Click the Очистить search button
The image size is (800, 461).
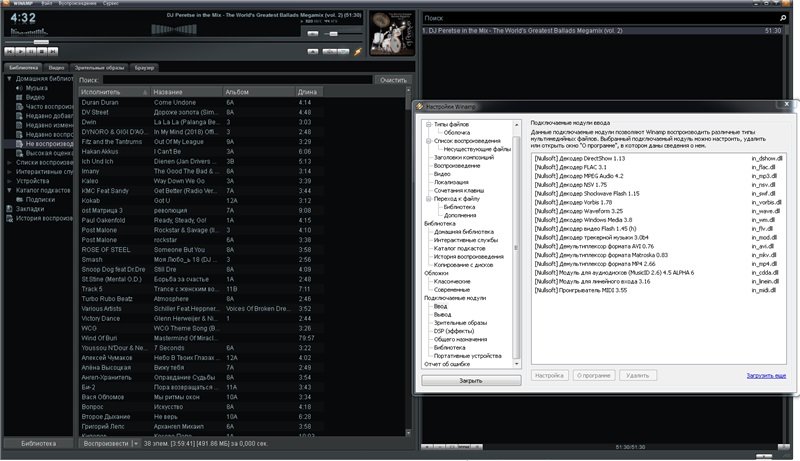(x=393, y=79)
